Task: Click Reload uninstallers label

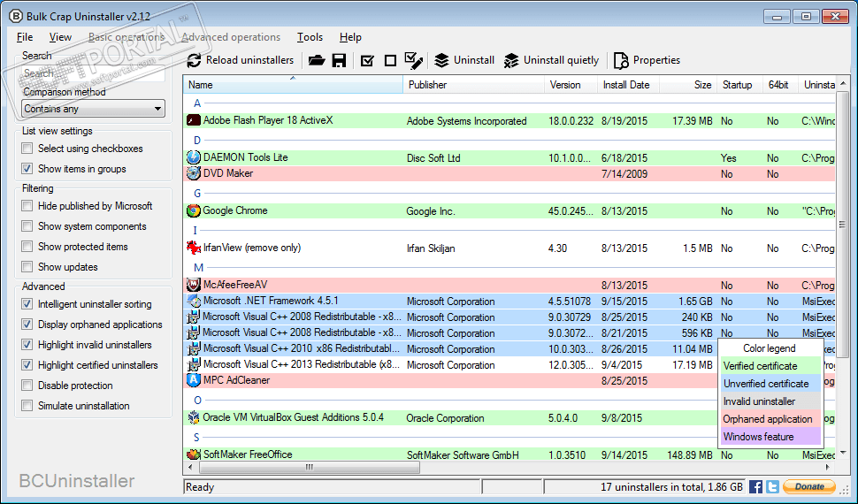Action: pos(249,60)
